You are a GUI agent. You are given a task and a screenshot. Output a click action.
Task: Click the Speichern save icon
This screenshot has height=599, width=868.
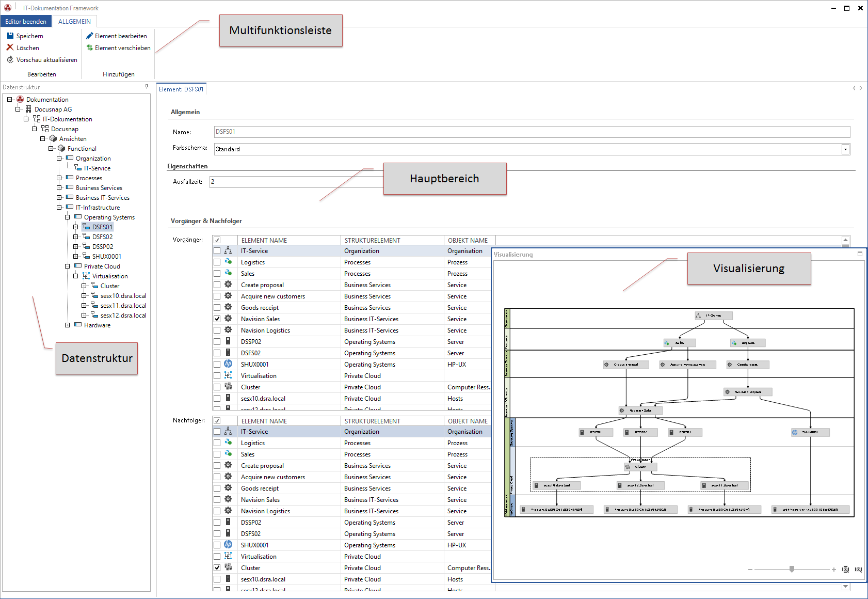pos(10,36)
